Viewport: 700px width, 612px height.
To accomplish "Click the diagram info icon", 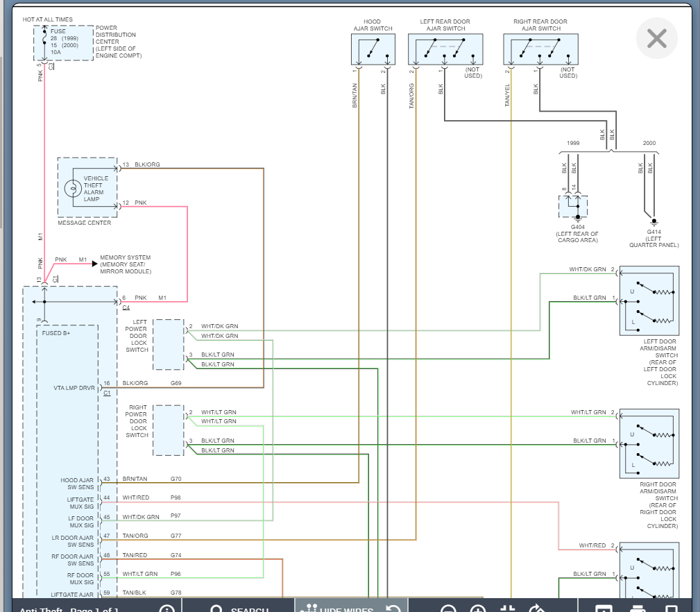I will [167, 609].
